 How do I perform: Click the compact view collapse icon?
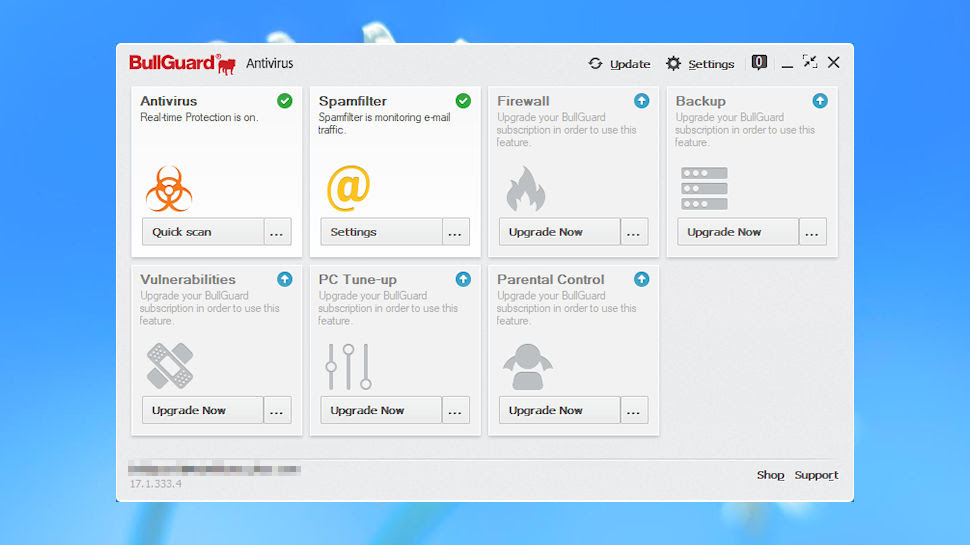[810, 62]
